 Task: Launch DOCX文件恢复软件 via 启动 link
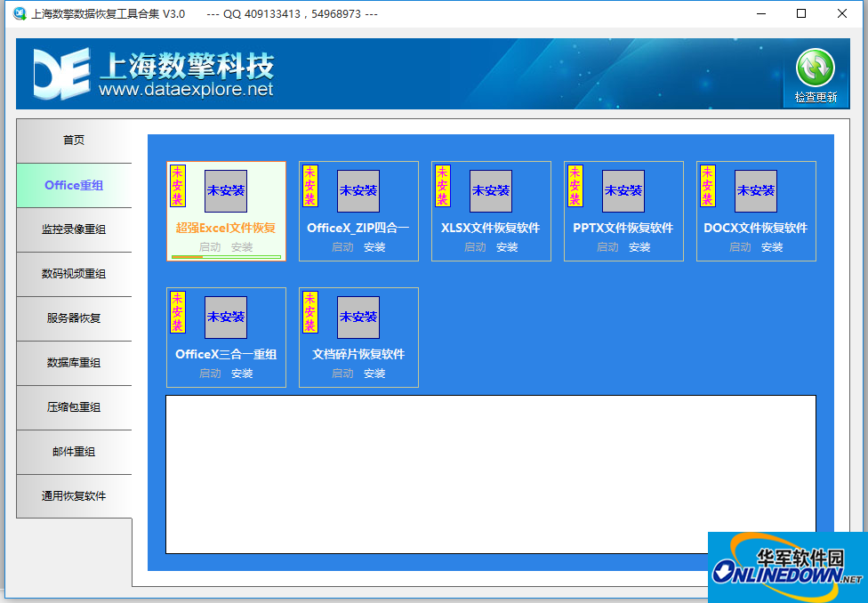pos(740,247)
